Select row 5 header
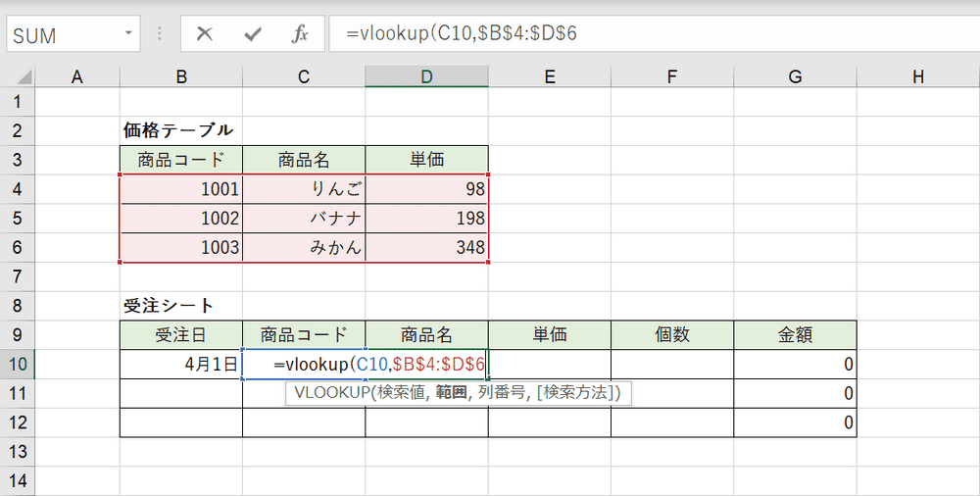This screenshot has width=980, height=496. coord(18,219)
